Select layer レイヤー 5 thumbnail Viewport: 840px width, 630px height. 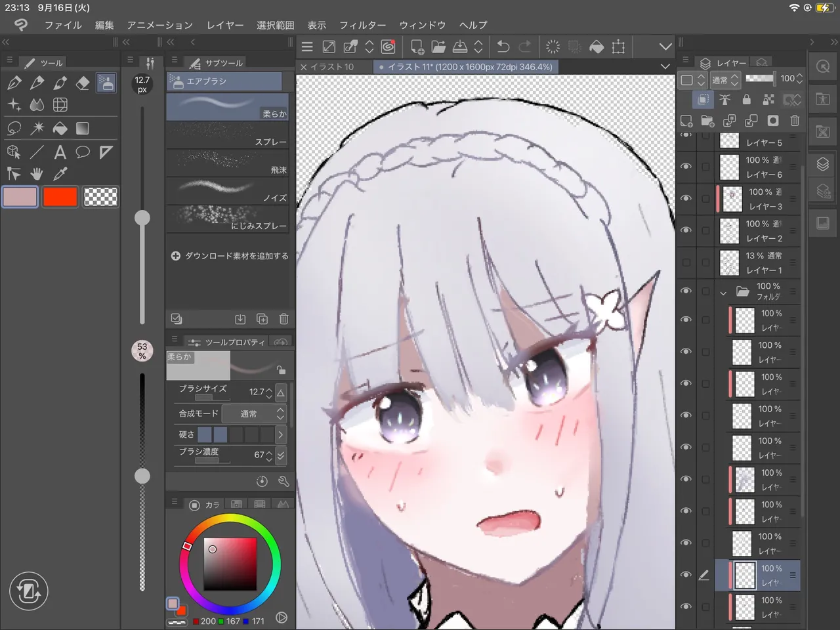(730, 140)
